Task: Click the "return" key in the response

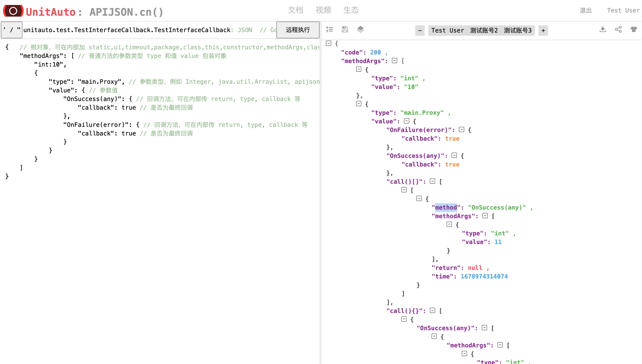Action: (446, 268)
